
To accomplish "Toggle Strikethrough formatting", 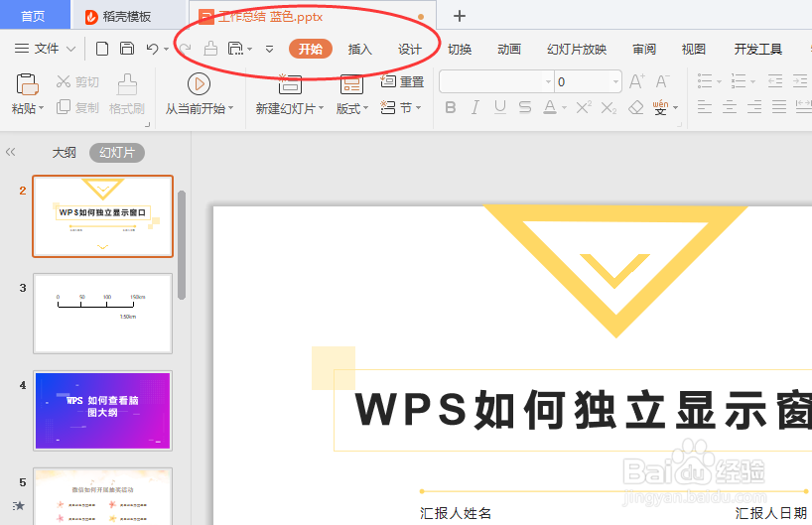I will (525, 108).
